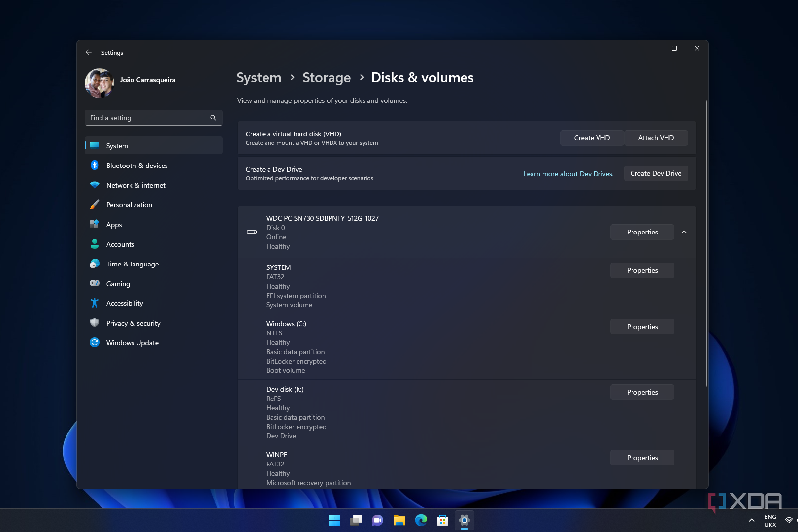Navigate to Storage in breadcrumb
Screen dimensions: 798x532
click(x=327, y=78)
